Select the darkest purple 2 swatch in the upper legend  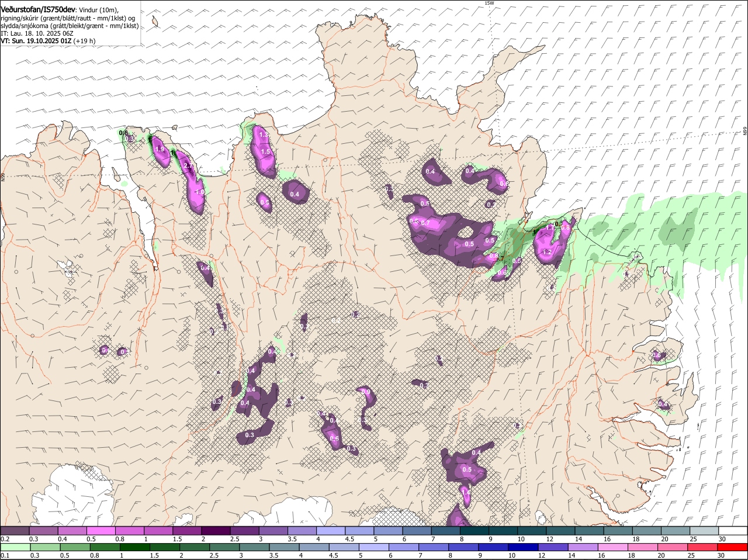click(216, 530)
